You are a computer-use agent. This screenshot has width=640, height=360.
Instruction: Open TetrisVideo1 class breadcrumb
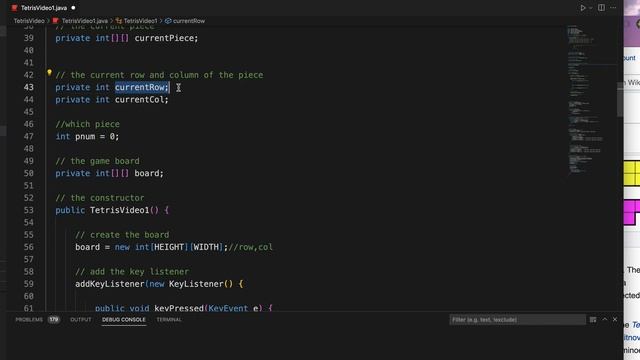click(x=140, y=21)
